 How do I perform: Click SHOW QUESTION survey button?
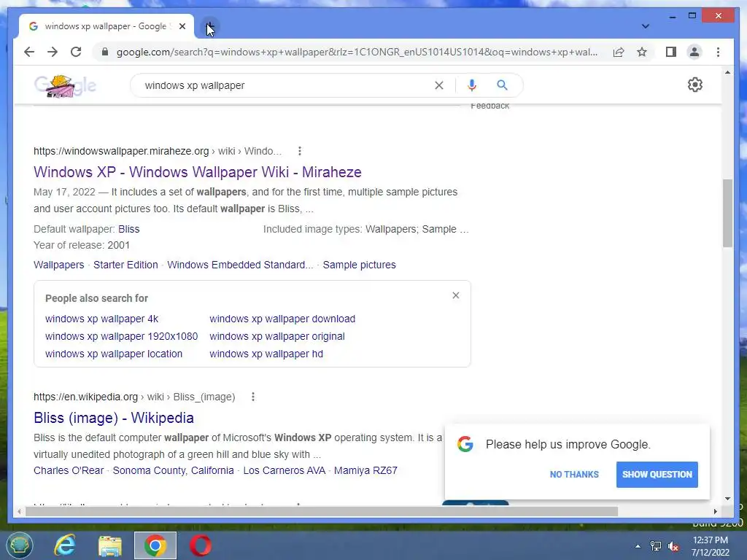(x=657, y=474)
